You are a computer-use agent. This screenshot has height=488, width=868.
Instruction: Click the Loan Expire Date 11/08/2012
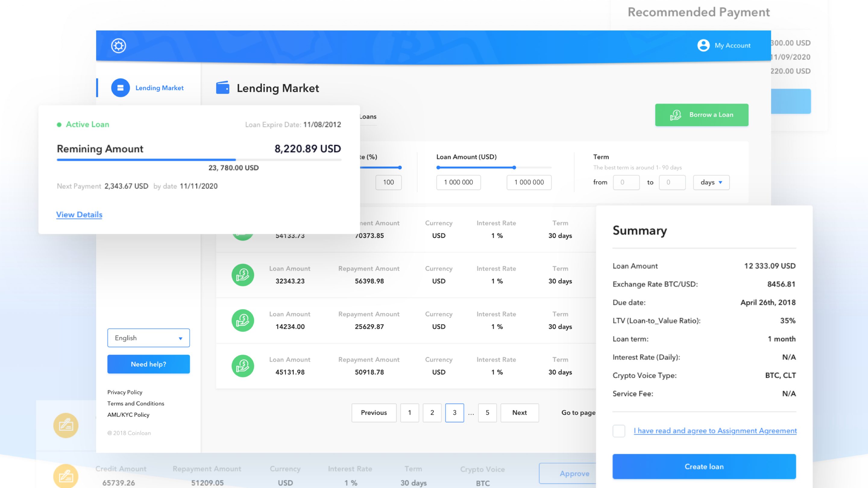pyautogui.click(x=322, y=125)
